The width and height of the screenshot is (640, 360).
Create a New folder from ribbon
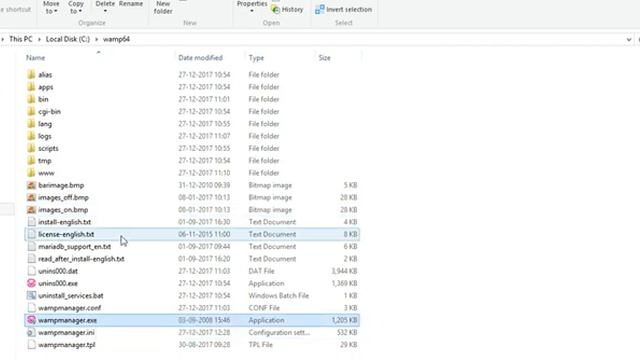click(x=163, y=7)
